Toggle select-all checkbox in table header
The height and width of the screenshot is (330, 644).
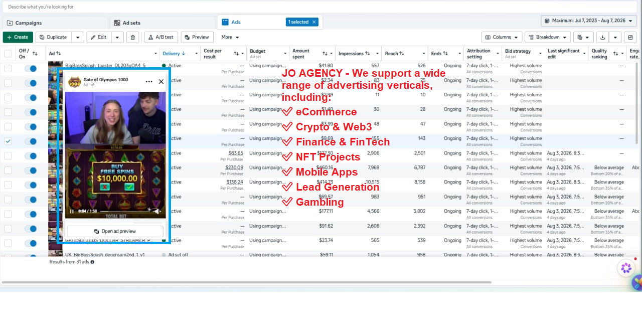click(8, 54)
